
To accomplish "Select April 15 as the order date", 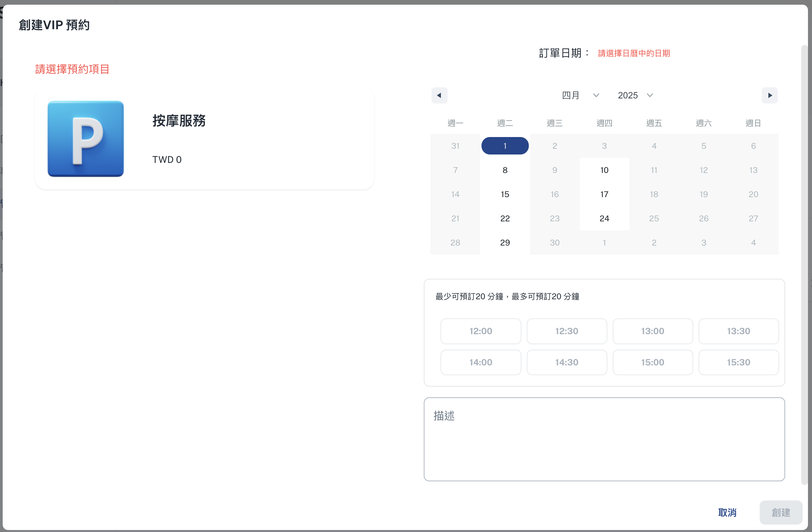I will [x=505, y=194].
